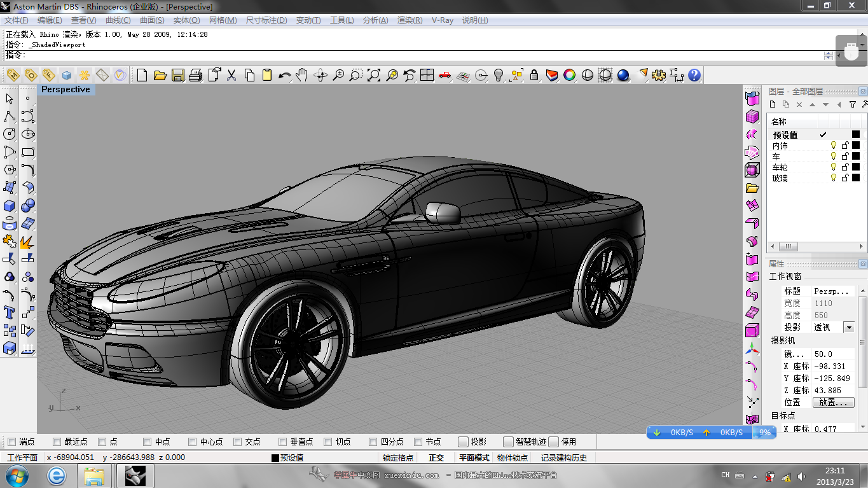Click the blue render sphere icon
The width and height of the screenshot is (868, 488).
623,75
